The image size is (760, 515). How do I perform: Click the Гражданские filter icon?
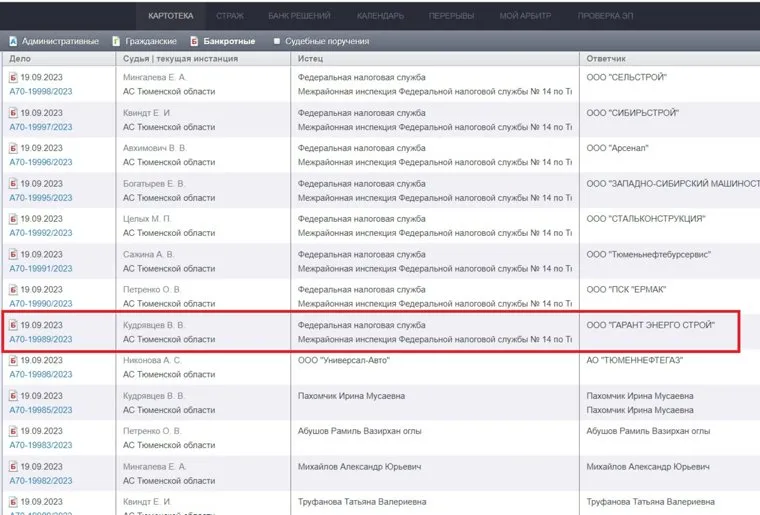116,41
